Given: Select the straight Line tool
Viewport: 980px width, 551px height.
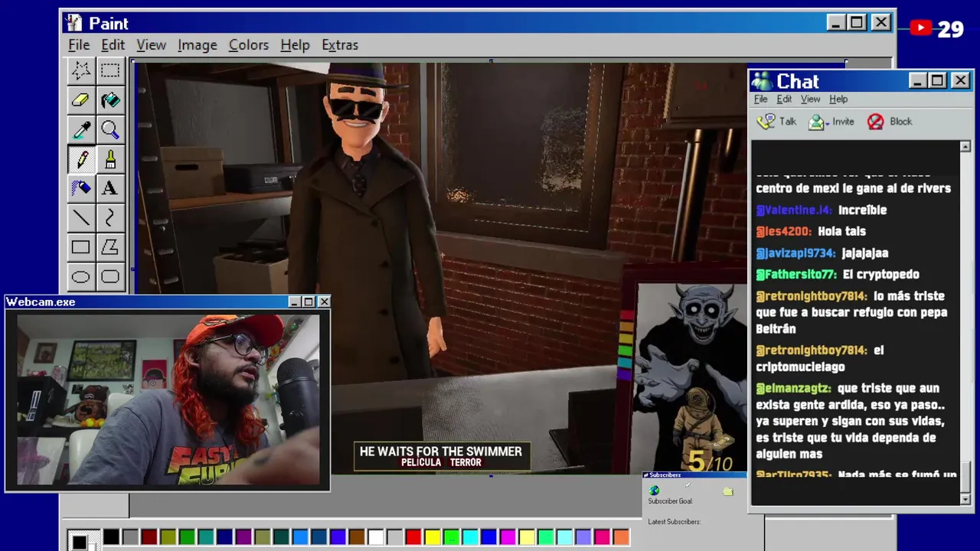Looking at the screenshot, I should point(80,218).
